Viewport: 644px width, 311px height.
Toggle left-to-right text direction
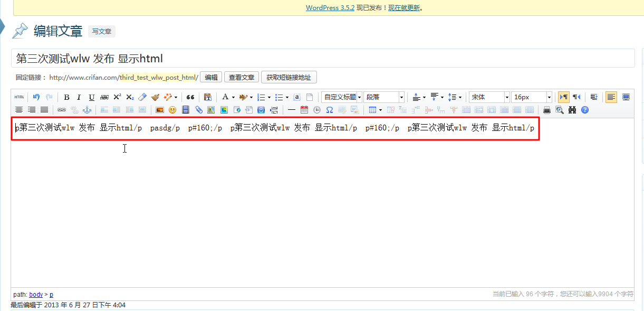[564, 97]
